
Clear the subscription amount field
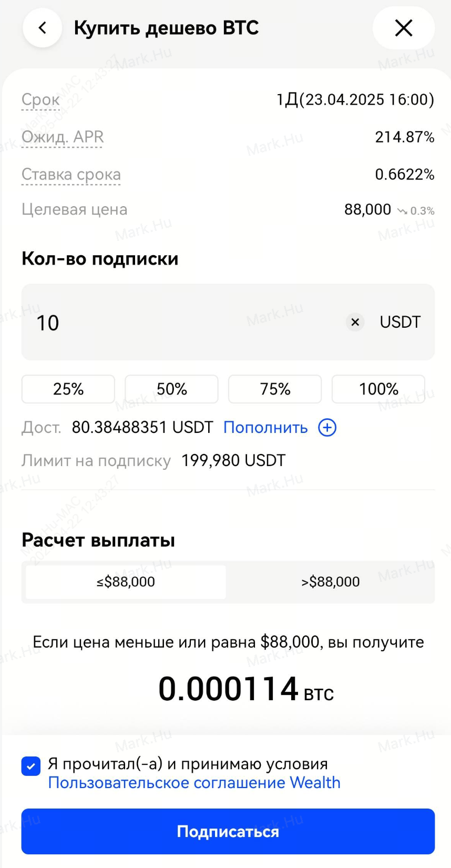355,322
